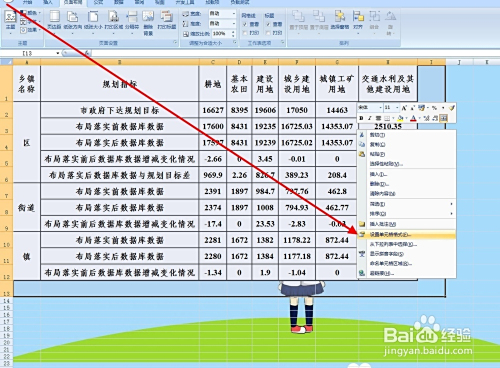Toggle Gridlines Print (打印) checkbox
This screenshot has height=368, width=500.
[245, 33]
